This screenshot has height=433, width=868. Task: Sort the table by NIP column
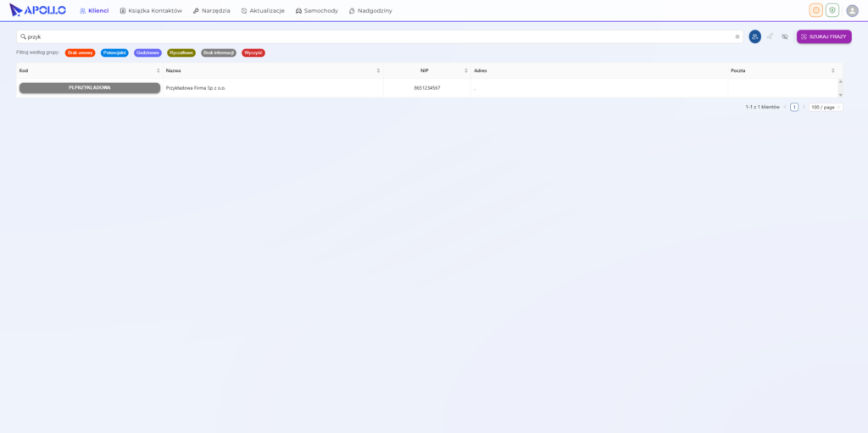(466, 71)
